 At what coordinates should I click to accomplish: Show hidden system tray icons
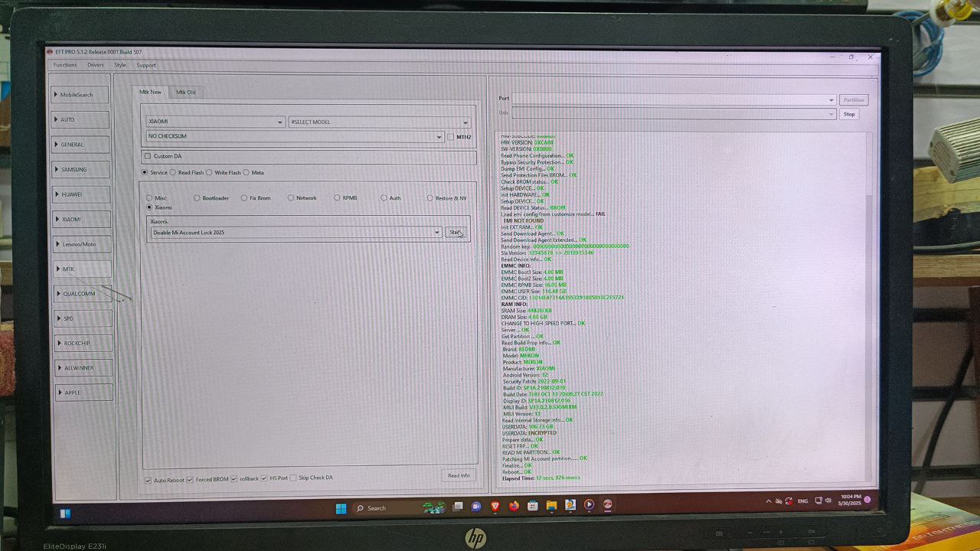click(x=769, y=501)
